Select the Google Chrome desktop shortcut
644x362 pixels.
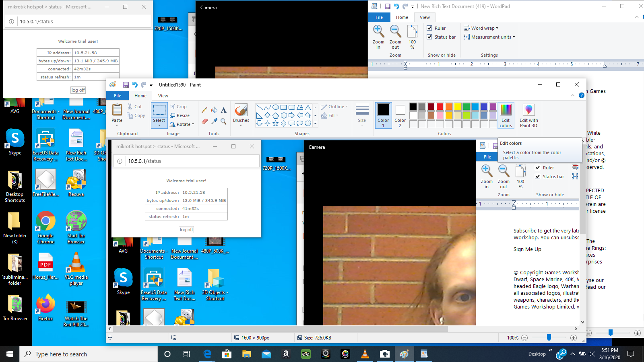(45, 228)
